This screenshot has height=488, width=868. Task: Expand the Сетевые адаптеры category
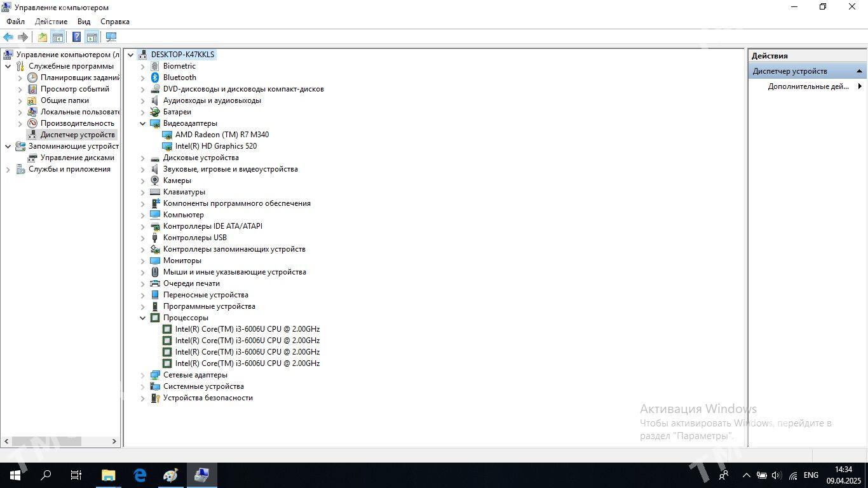(x=143, y=375)
